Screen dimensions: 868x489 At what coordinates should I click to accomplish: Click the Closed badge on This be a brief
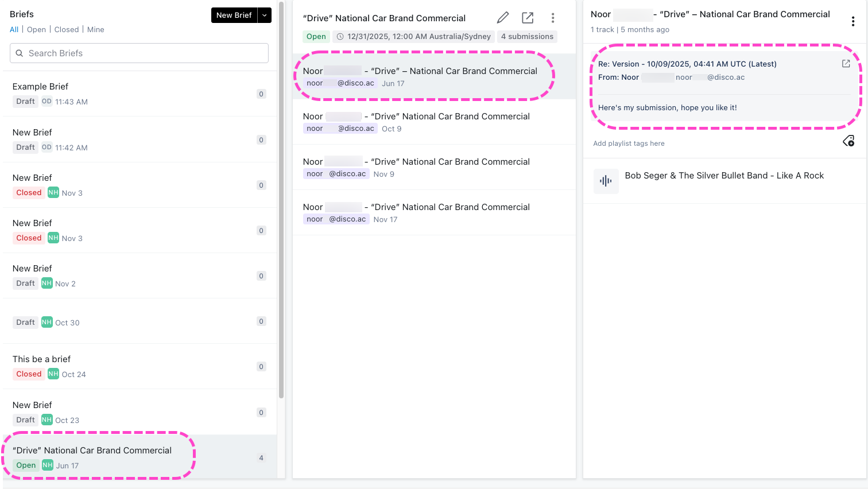point(29,374)
